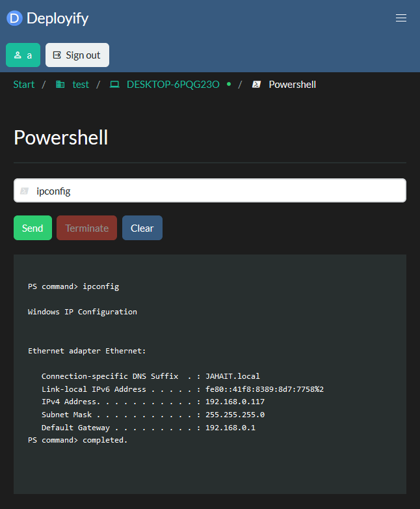Open the hamburger navigation menu
The width and height of the screenshot is (420, 509).
(x=401, y=18)
